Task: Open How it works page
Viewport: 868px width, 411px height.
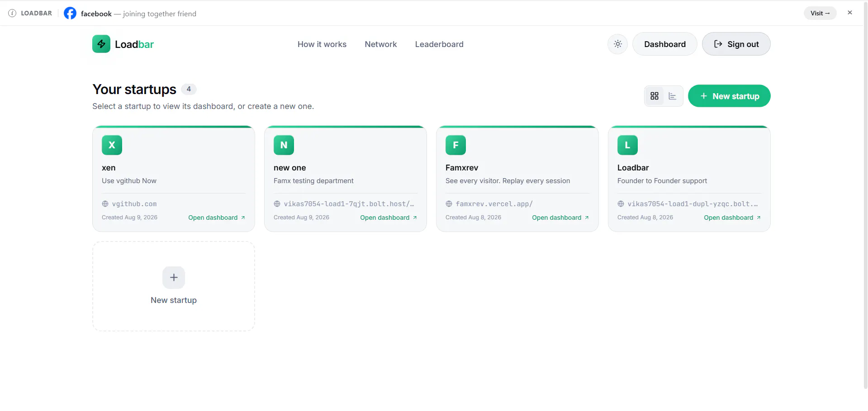Action: click(322, 44)
